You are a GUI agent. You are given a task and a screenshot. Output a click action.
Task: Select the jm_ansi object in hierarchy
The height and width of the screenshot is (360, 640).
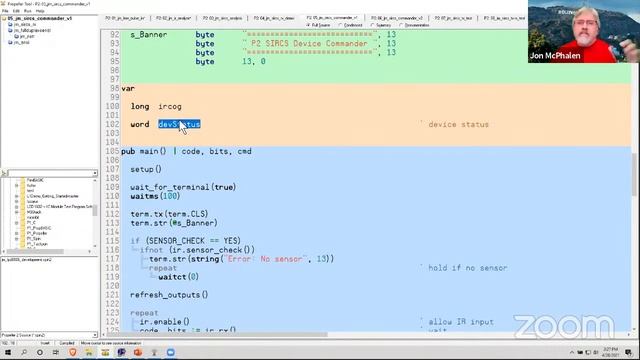click(x=19, y=42)
